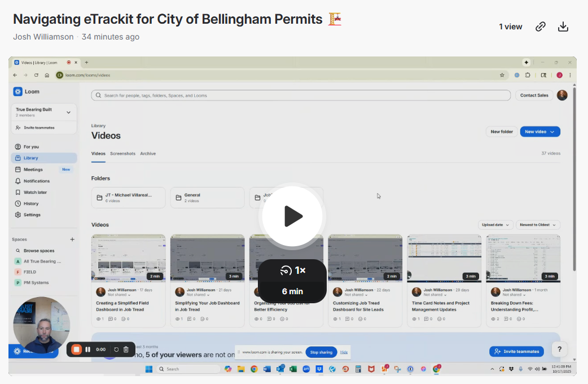Screen dimensions: 588x384
Task: Open the Watch later bookmark
Action: 19,192
